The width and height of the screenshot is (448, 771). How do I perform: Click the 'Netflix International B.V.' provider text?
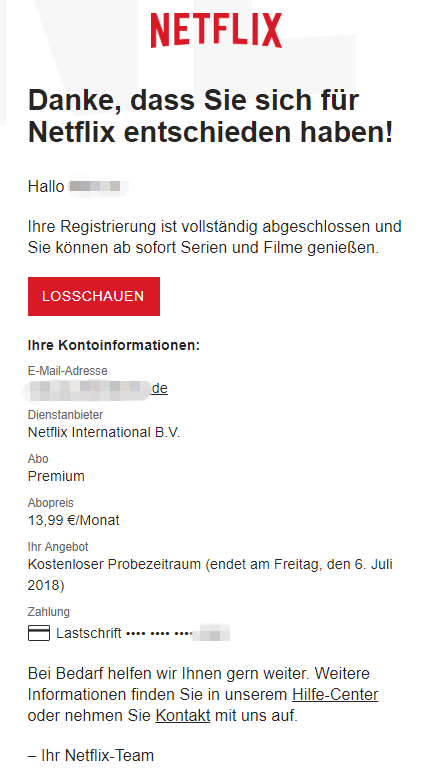104,432
